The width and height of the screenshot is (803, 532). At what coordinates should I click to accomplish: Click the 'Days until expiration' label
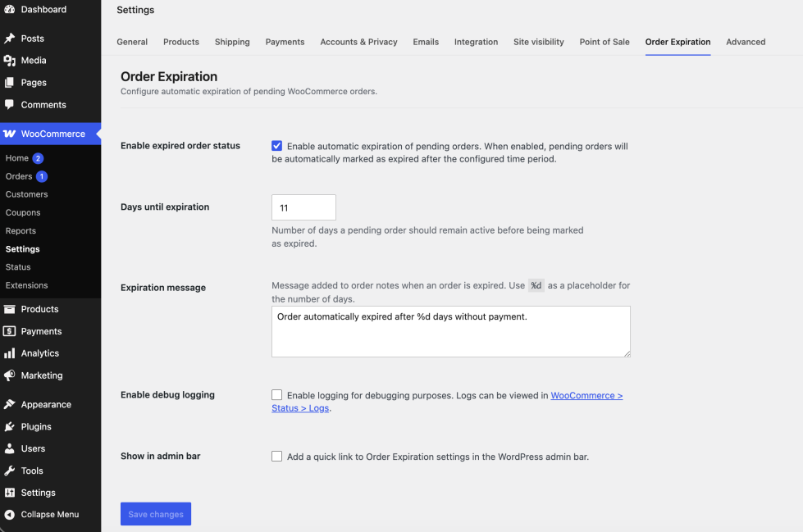[165, 207]
